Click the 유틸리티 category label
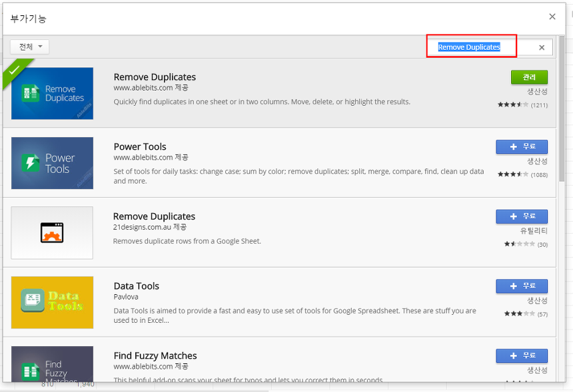The width and height of the screenshot is (573, 392). 534,231
